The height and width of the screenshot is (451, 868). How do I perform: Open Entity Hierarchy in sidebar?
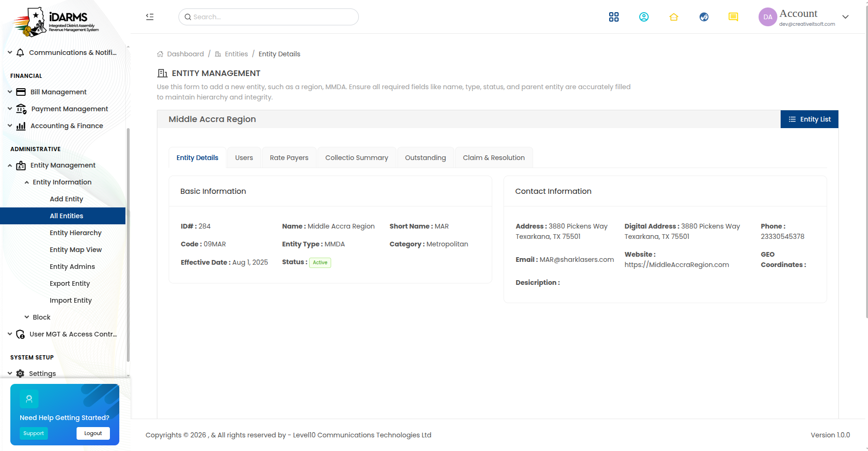pos(76,233)
